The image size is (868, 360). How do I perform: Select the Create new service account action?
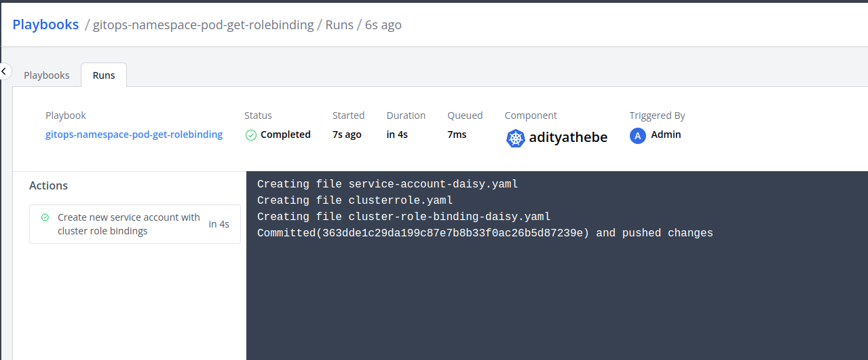point(129,224)
